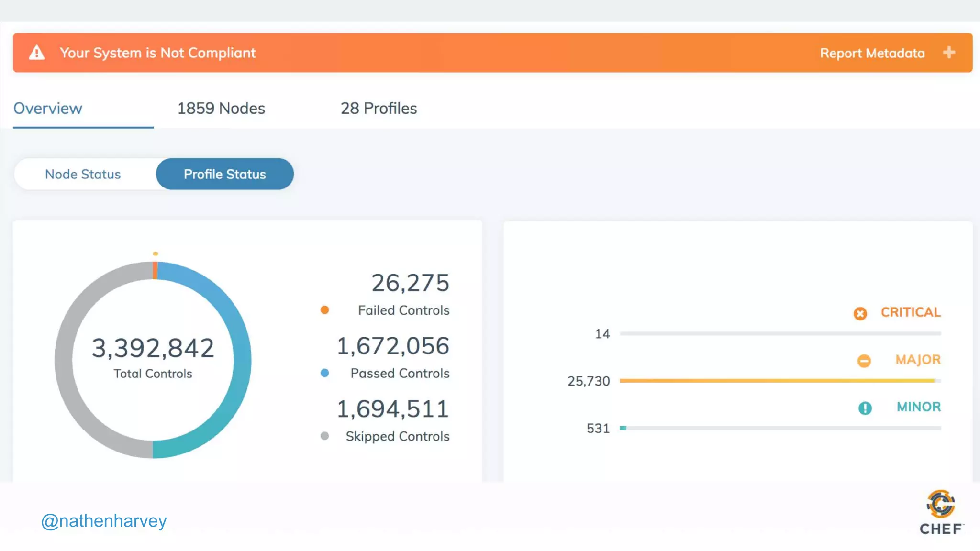980x551 pixels.
Task: Expand Report Metadata with plus icon
Action: click(x=949, y=53)
